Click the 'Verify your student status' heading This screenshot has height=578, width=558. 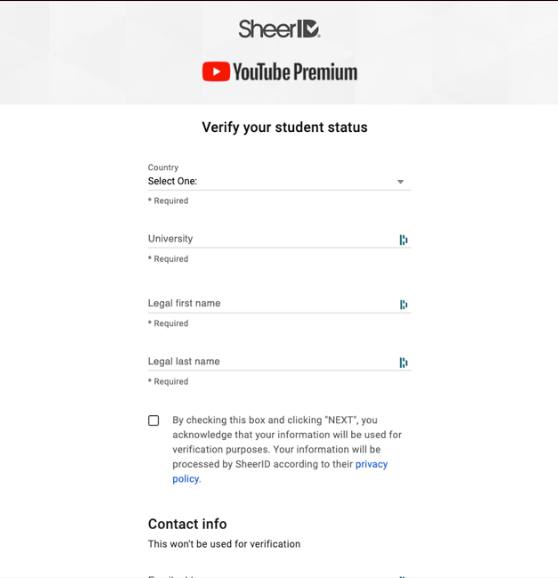coord(285,127)
